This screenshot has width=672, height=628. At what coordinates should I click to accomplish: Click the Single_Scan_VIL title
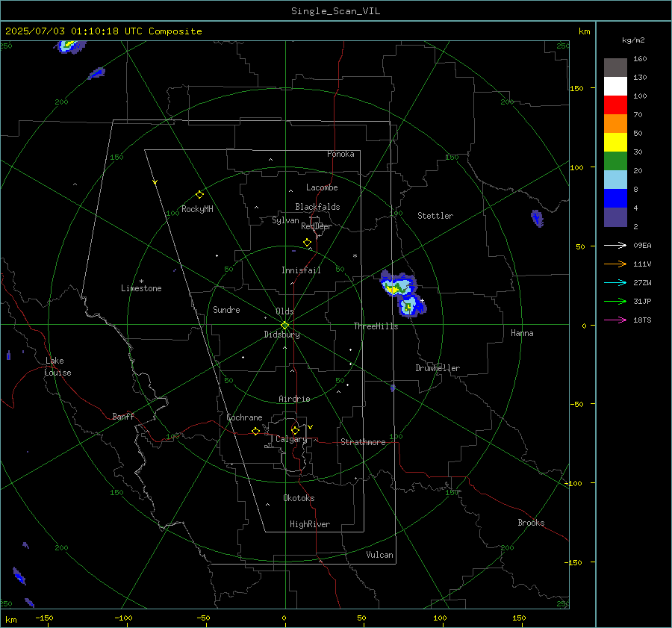(335, 11)
